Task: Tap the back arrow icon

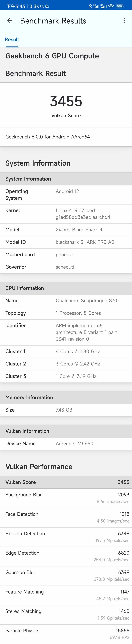Action: point(10,21)
